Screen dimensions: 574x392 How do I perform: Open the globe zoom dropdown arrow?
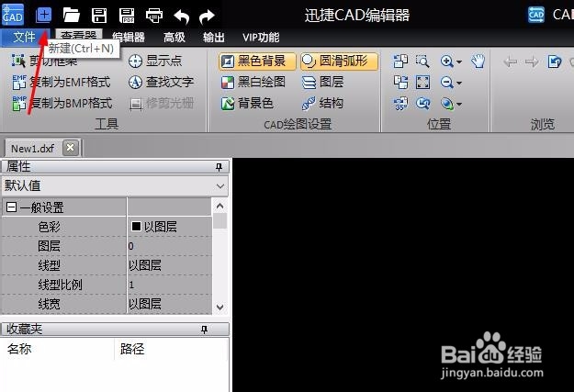click(459, 105)
